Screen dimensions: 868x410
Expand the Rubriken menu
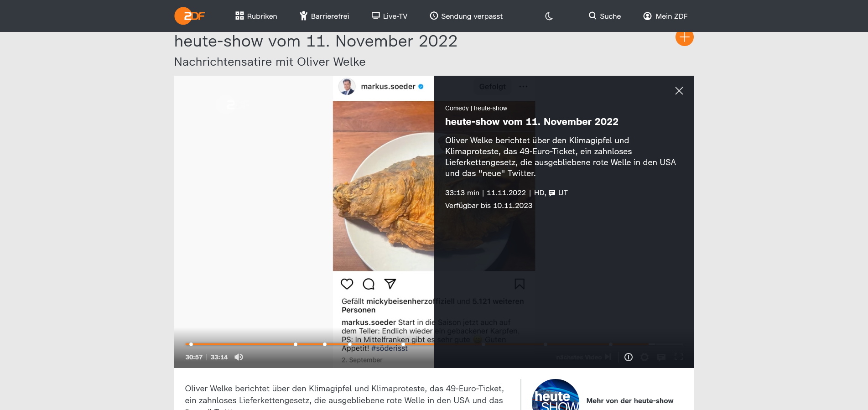coord(256,16)
